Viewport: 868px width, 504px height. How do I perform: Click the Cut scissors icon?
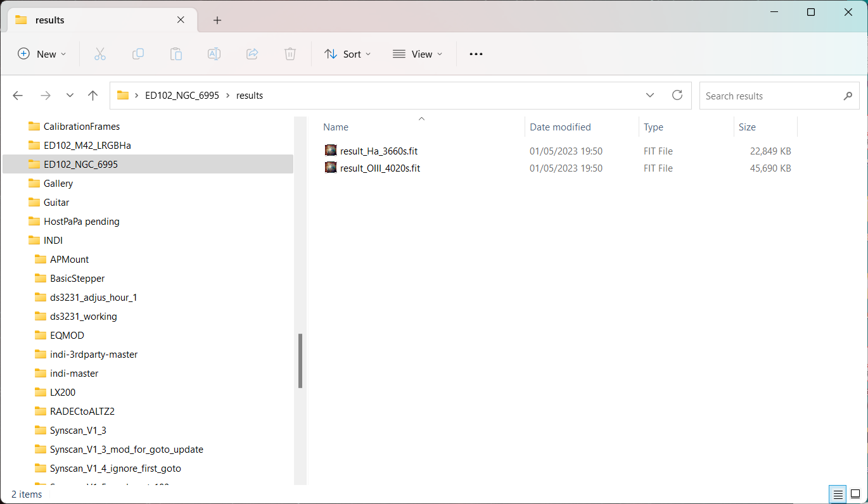coord(99,54)
